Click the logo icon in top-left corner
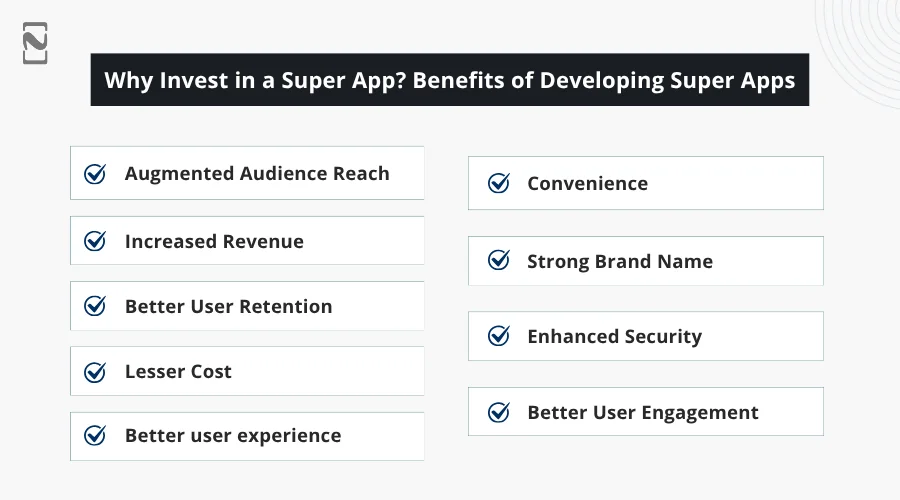900x500 pixels. [35, 43]
